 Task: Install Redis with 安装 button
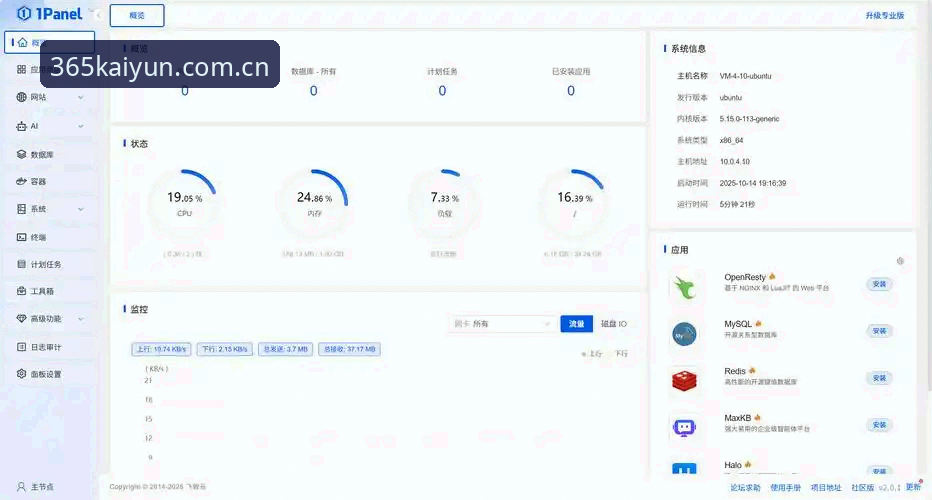[x=879, y=378]
